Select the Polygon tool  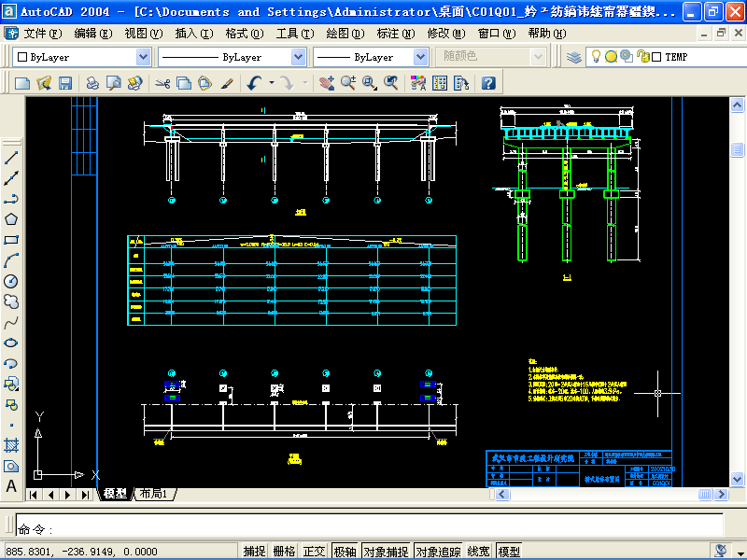click(11, 219)
